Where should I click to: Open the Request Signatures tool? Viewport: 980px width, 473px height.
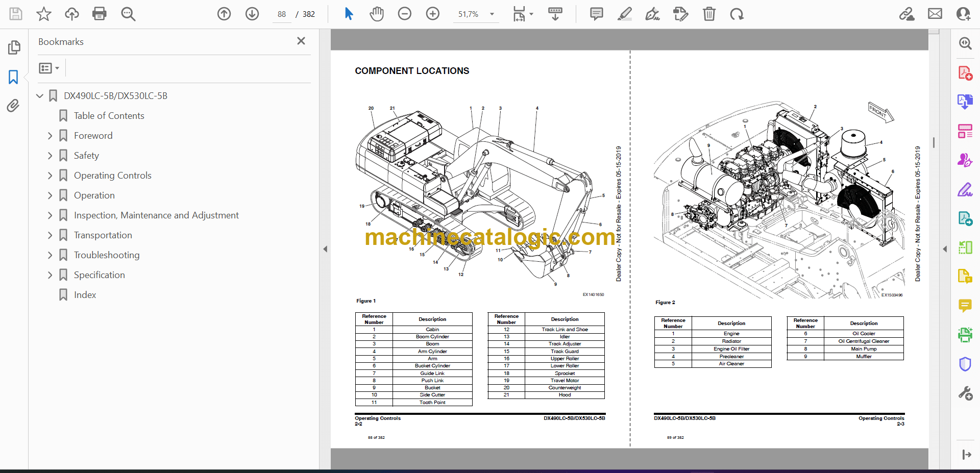[x=965, y=160]
